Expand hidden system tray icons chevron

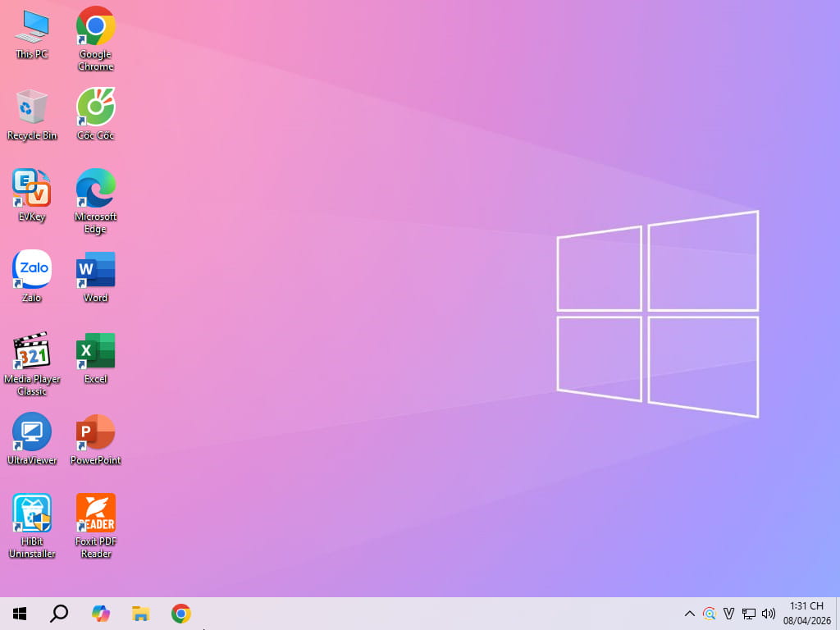tap(689, 614)
